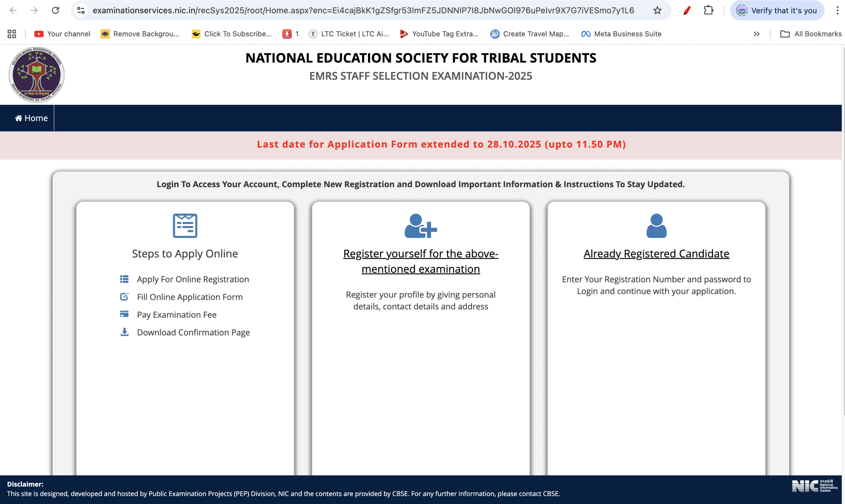This screenshot has width=845, height=504.
Task: Open All Bookmarks folder
Action: 811,34
